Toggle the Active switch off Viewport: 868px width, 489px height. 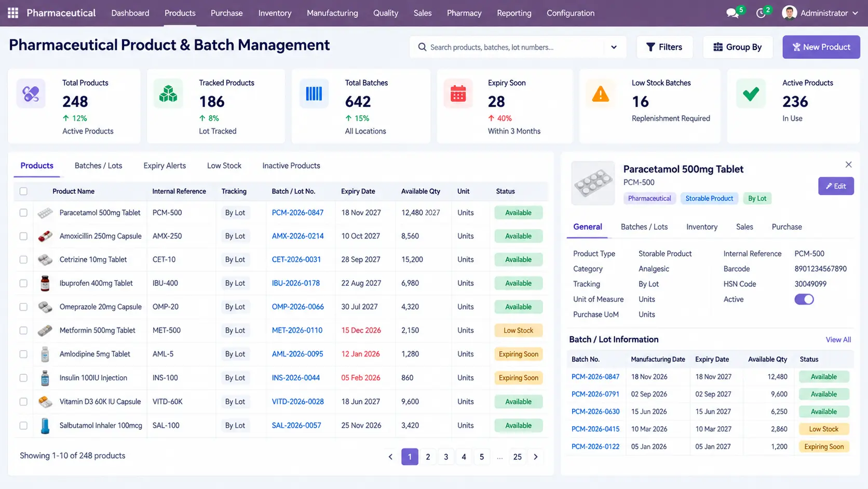[804, 299]
